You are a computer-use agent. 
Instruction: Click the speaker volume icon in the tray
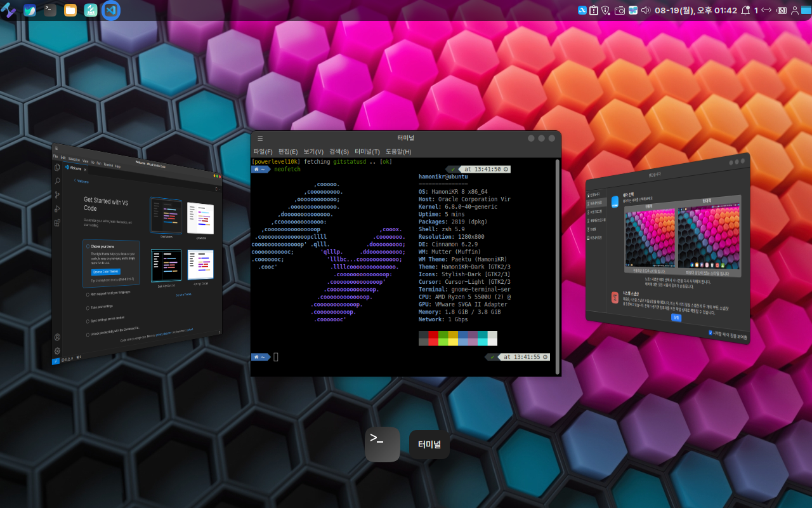tap(646, 10)
